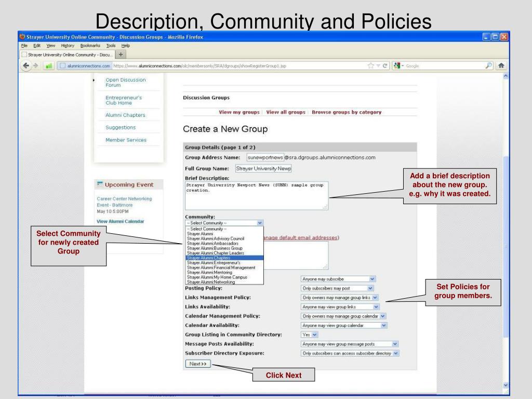Open Career Center Networking Event - Baltimore link
This screenshot has height=399, width=532.
[x=124, y=202]
